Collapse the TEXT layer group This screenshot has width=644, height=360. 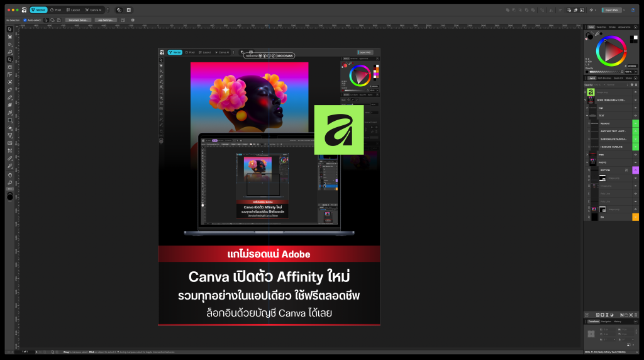click(587, 116)
